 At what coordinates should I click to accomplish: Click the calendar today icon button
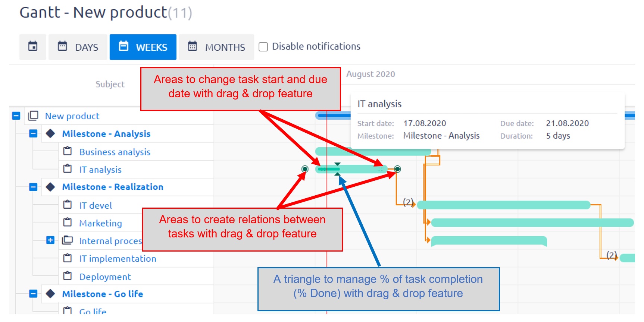tap(33, 47)
